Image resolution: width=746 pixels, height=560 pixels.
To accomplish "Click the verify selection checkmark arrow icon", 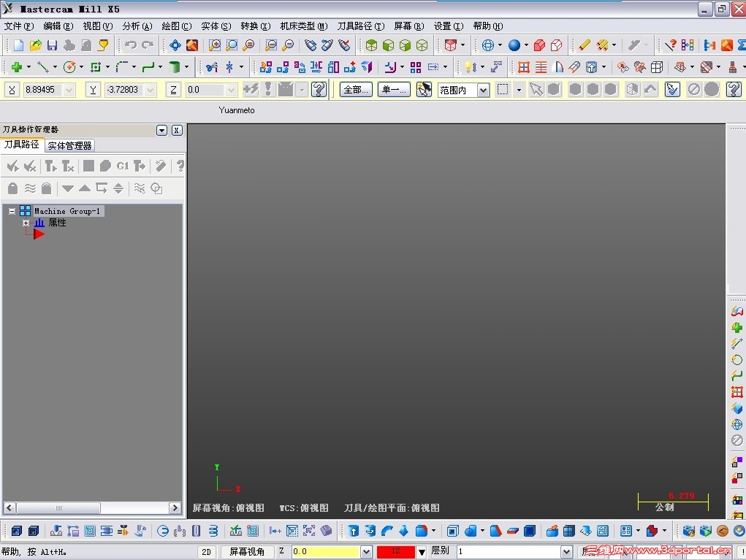I will (x=672, y=89).
